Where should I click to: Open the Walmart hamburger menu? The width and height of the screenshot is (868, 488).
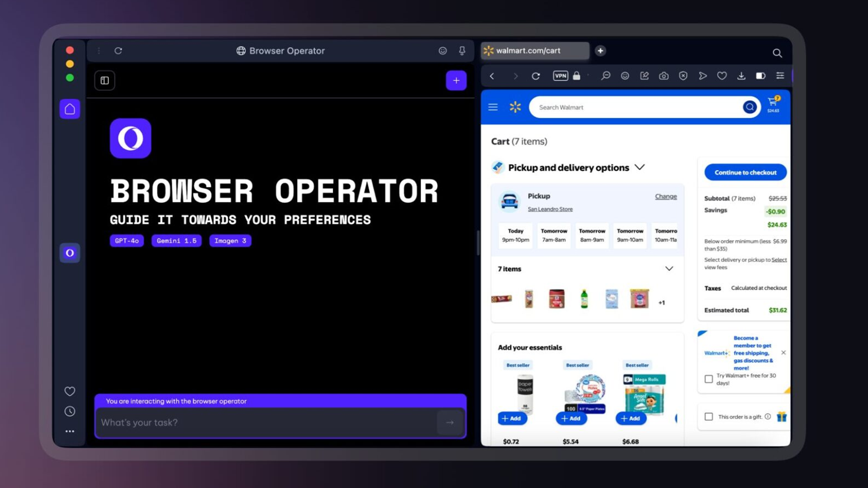coord(493,107)
